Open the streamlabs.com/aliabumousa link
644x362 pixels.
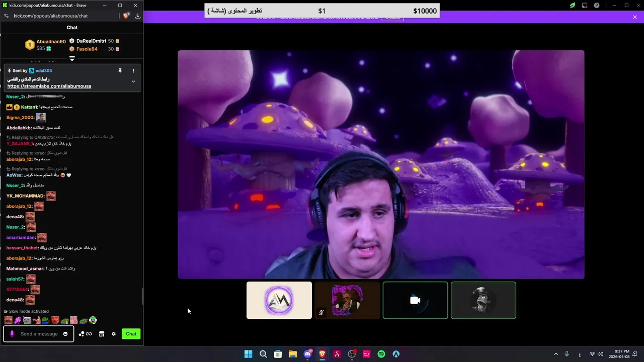click(49, 86)
